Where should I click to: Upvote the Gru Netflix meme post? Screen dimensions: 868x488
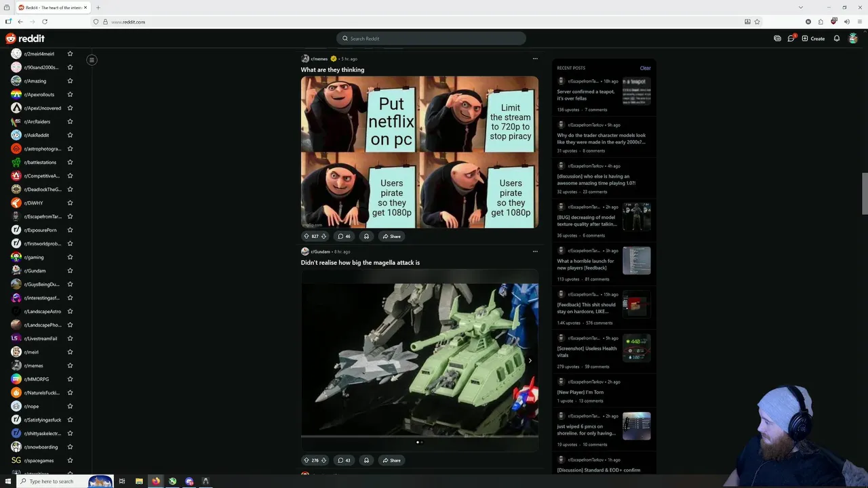[x=306, y=237]
